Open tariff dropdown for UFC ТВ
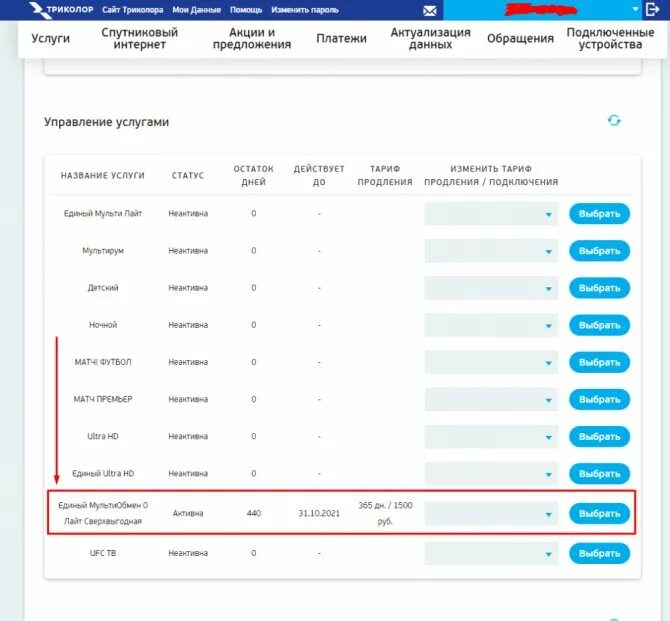Screen dimensions: 670x621 coord(491,553)
